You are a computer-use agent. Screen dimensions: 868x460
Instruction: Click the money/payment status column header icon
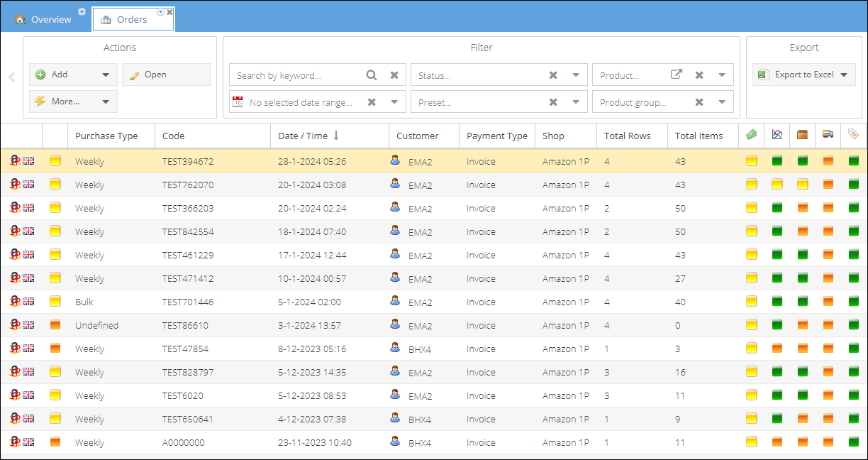click(751, 134)
